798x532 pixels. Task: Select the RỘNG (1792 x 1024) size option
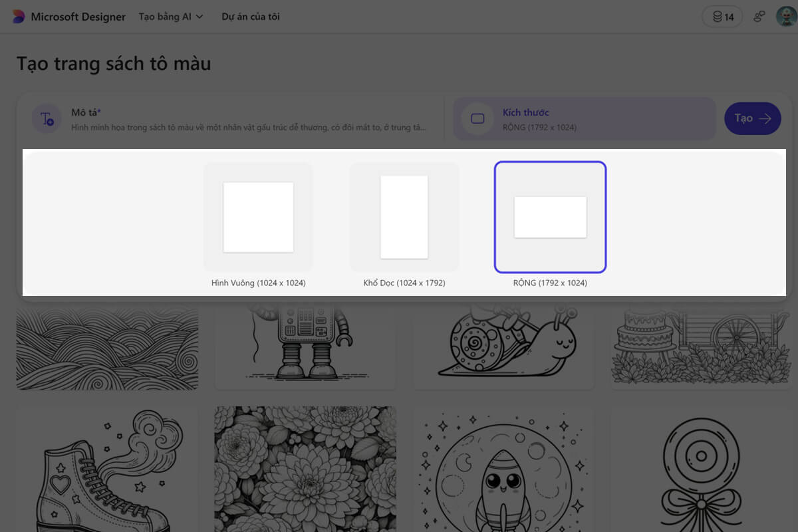[x=550, y=217]
